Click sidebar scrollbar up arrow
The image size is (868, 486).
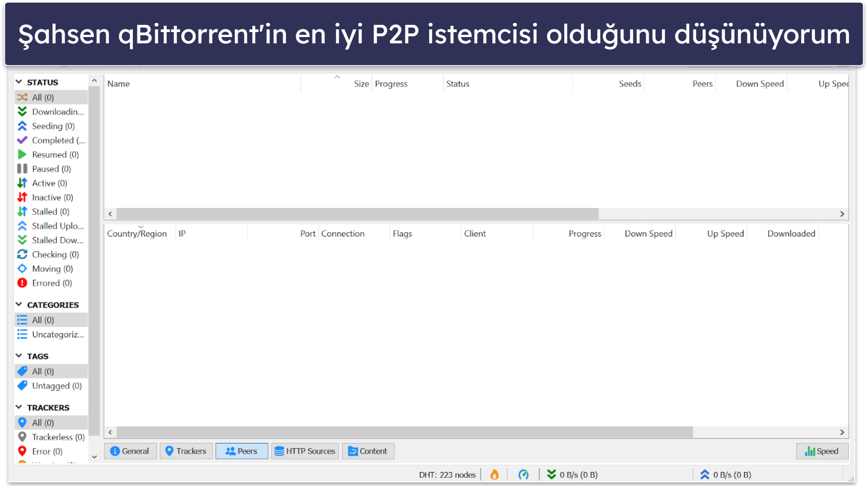94,80
